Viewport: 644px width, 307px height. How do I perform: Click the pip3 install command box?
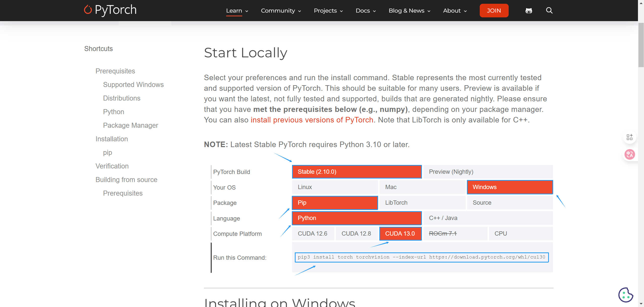coord(421,257)
